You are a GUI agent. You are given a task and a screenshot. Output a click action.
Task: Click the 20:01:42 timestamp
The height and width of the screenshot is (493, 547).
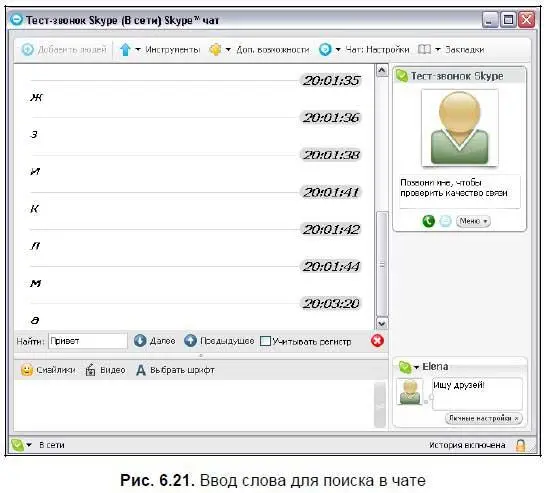click(331, 229)
